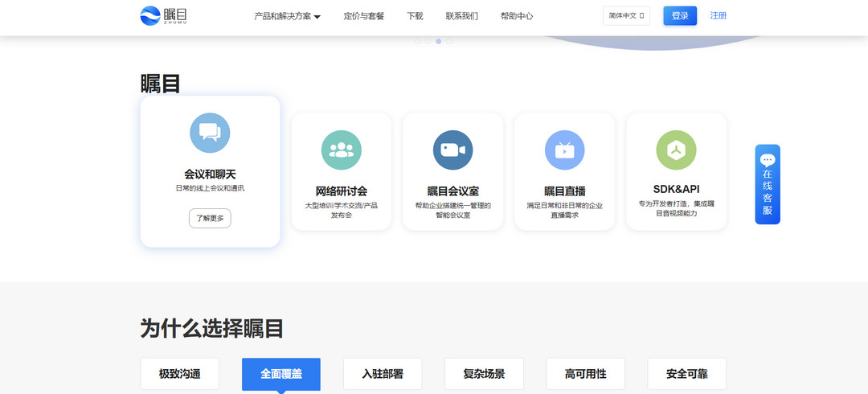Open the 在线客服 chat widget
Viewport: 868px width, 394px height.
click(x=768, y=184)
